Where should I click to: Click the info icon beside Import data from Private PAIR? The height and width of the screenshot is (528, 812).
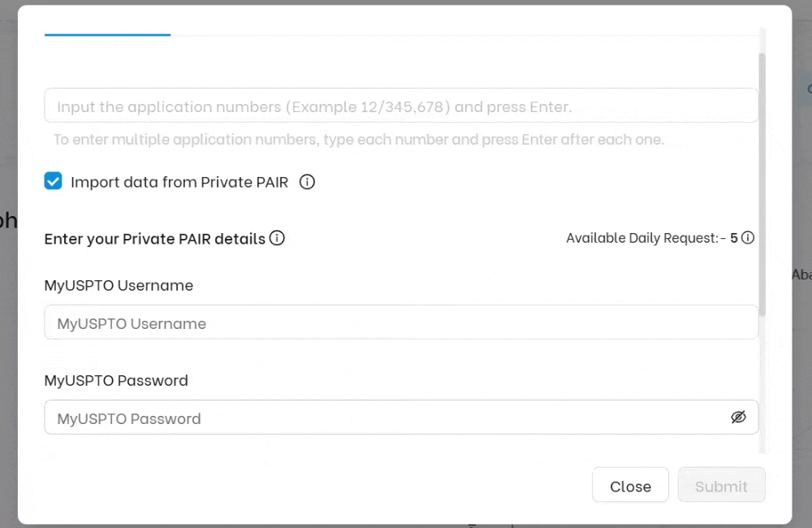tap(307, 182)
